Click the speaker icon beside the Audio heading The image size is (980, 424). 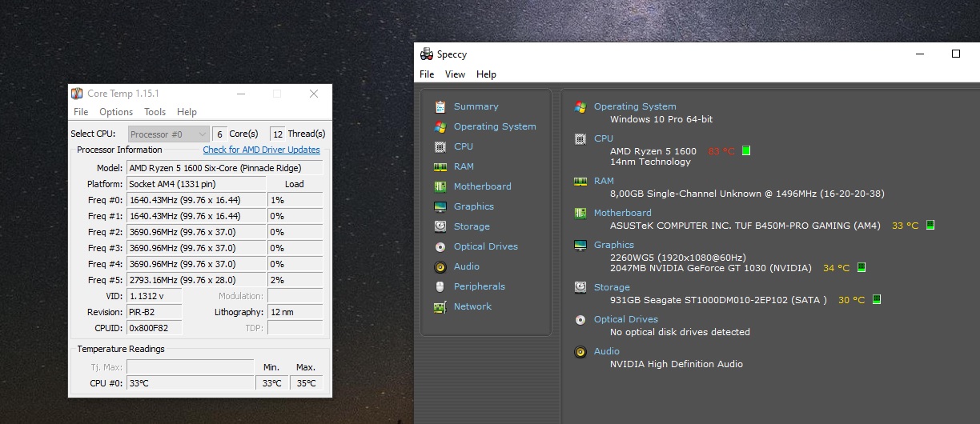click(x=580, y=351)
